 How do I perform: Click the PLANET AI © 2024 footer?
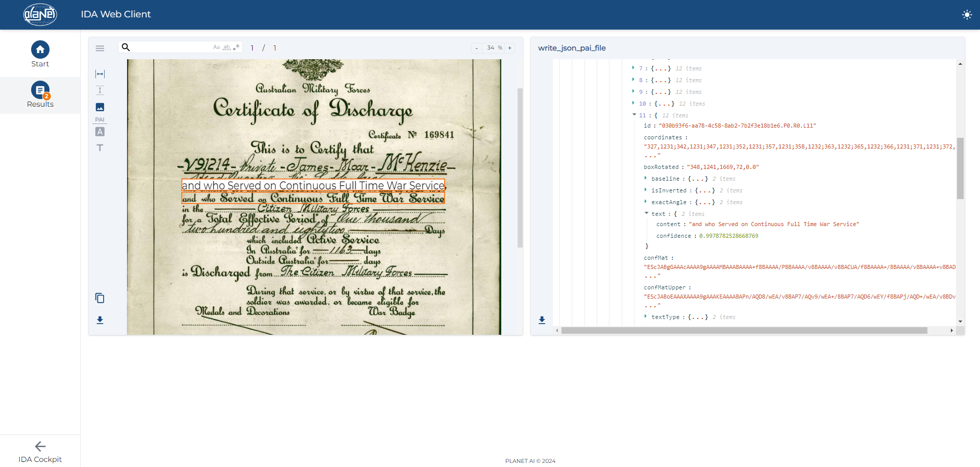click(x=530, y=461)
